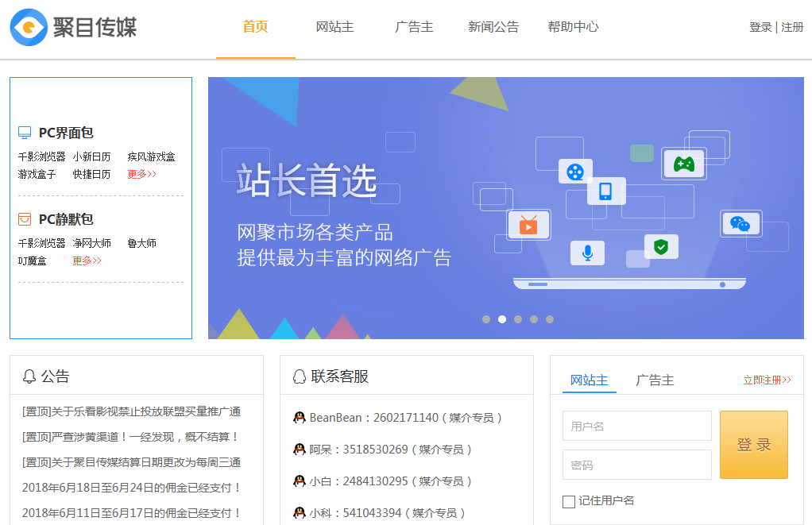Click the WeChat chat bubble icon

[x=740, y=224]
